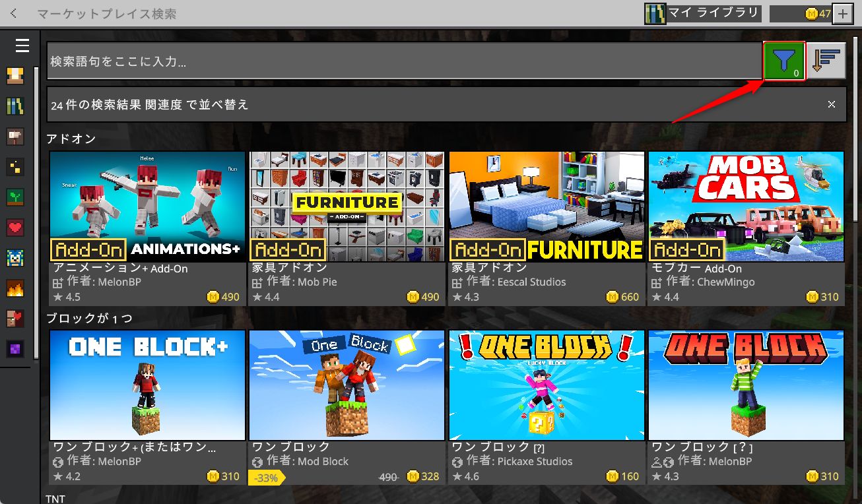The image size is (862, 504).
Task: Open the Animations+ Add-On thumbnail
Action: 147,206
